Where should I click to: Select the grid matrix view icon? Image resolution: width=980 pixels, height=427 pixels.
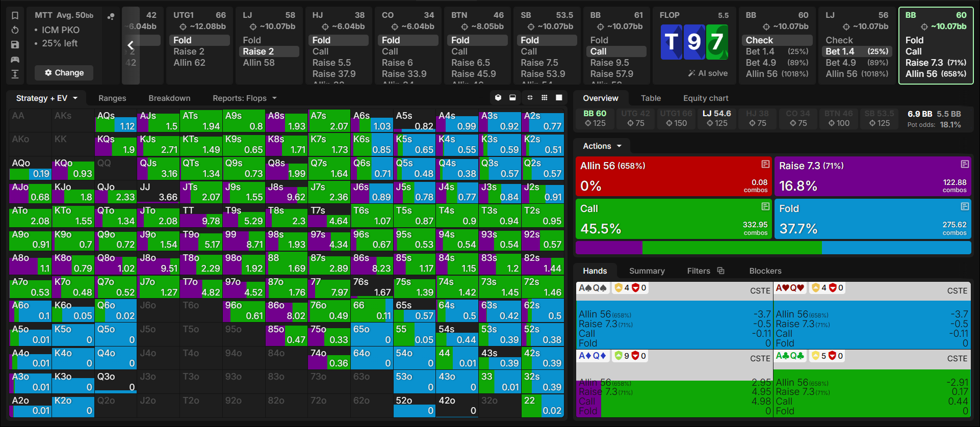pos(545,98)
